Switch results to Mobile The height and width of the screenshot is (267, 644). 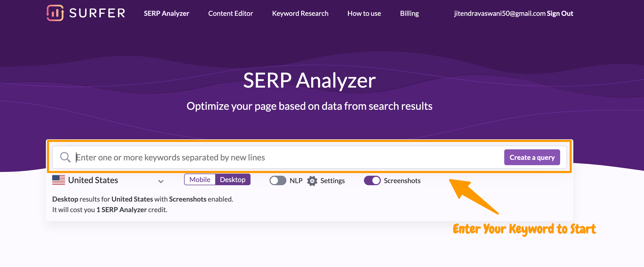[x=200, y=180]
